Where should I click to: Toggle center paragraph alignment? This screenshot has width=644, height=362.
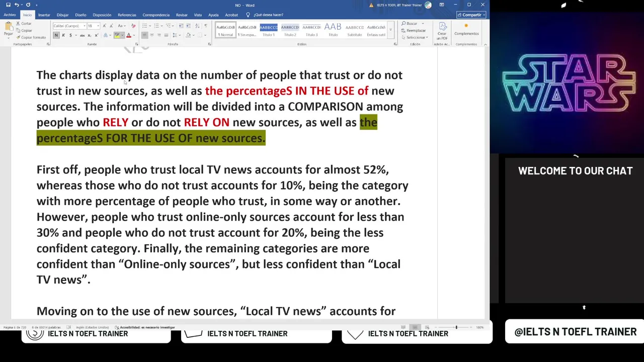[151, 35]
